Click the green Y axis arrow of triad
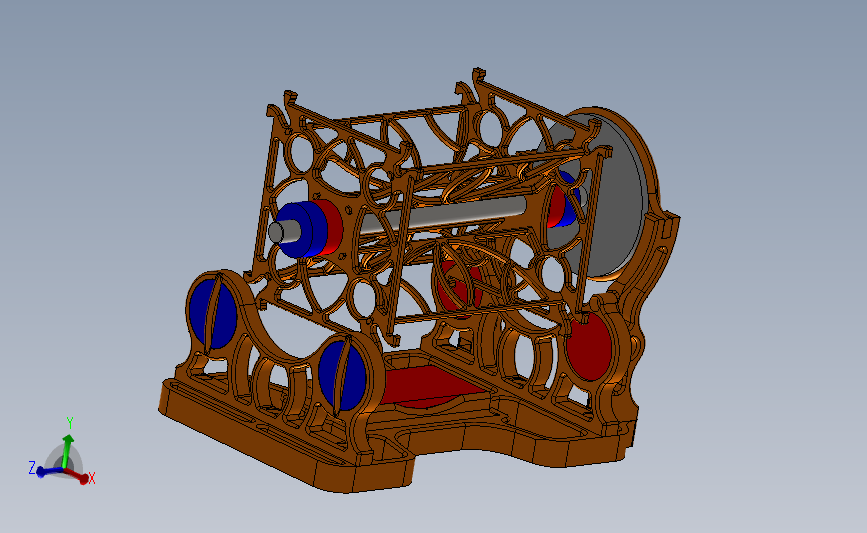Viewport: 867px width, 533px height. (x=67, y=450)
